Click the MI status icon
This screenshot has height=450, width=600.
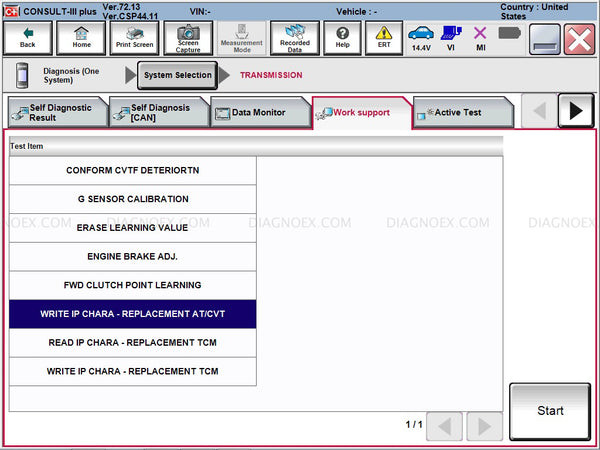[480, 38]
